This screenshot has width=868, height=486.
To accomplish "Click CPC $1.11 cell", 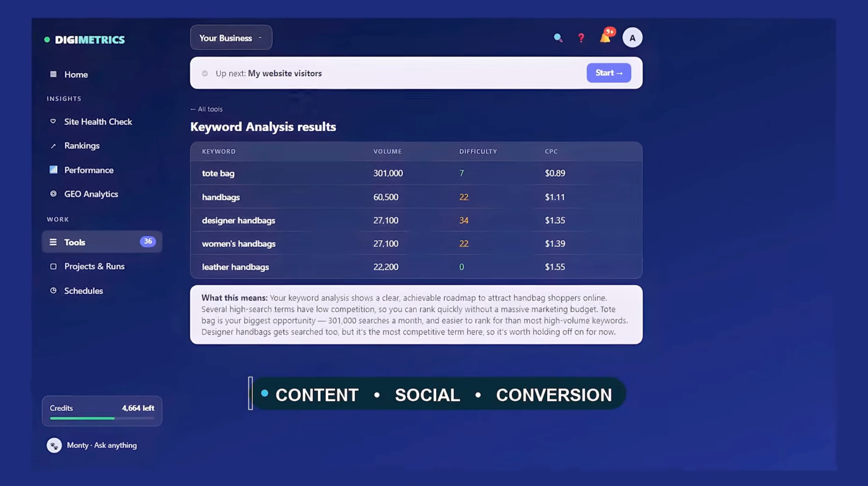I will tap(555, 197).
